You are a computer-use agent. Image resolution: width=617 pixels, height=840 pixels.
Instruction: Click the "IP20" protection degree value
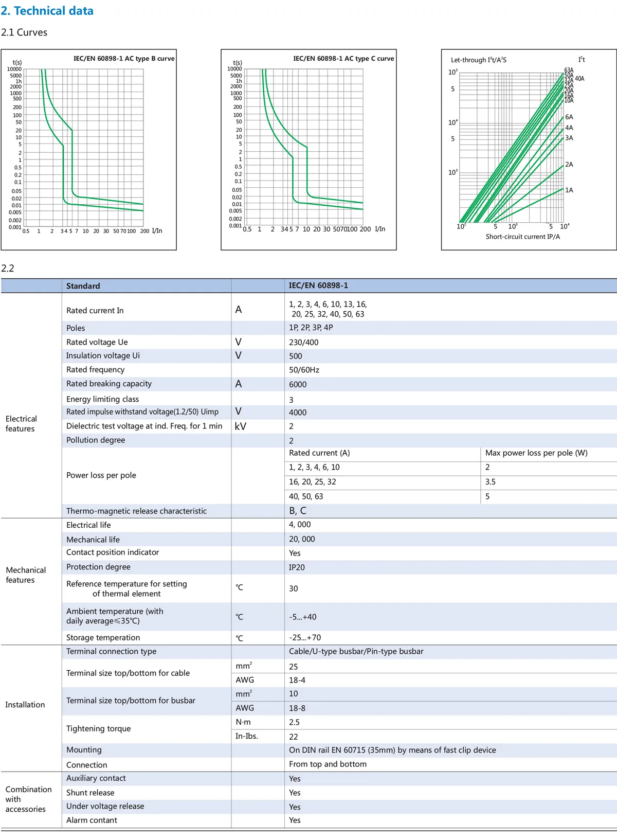click(297, 567)
